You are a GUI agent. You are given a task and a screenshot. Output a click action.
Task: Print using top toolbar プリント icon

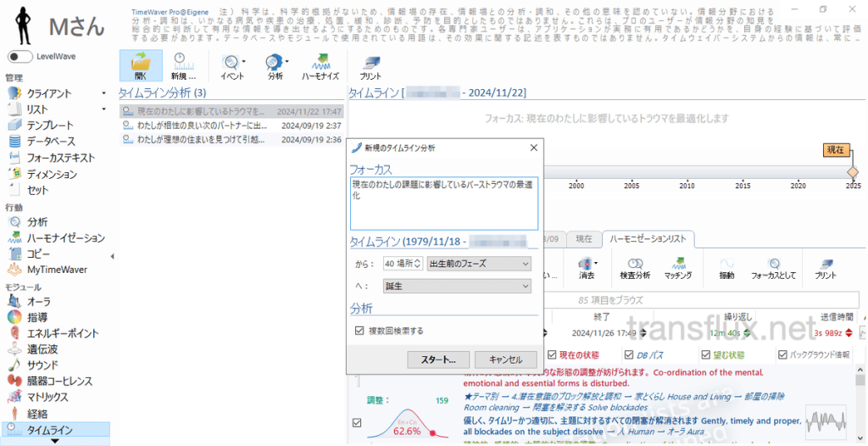tap(370, 66)
